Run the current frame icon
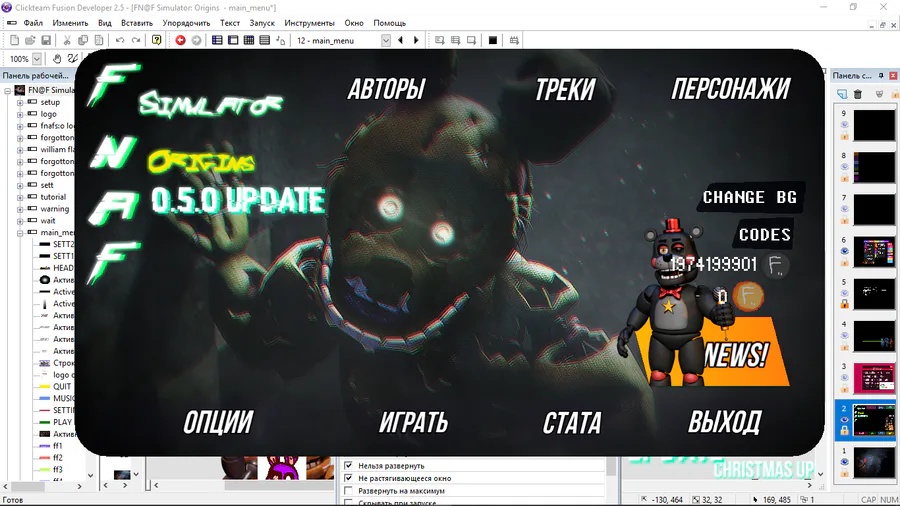The width and height of the screenshot is (900, 506). 471,40
